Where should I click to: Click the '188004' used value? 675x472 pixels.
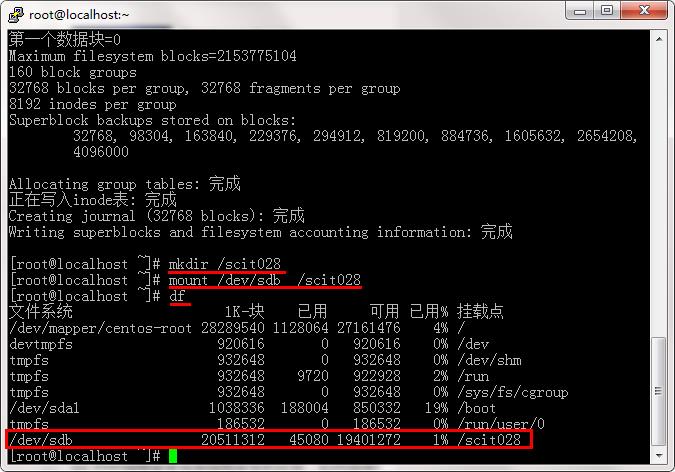pos(305,408)
